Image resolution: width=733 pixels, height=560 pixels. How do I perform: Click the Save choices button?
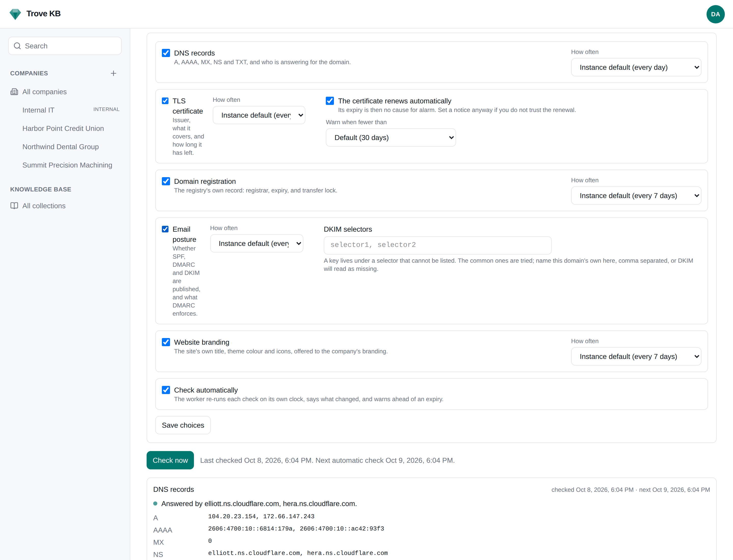pos(183,425)
